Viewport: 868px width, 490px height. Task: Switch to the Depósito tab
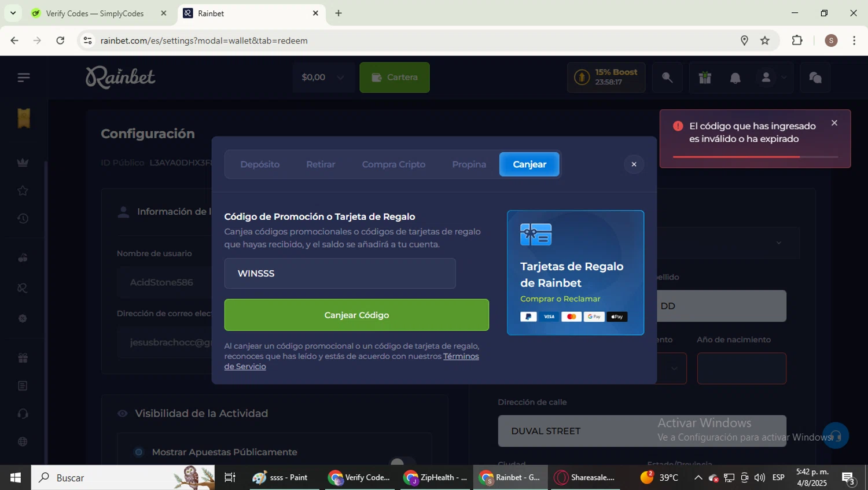pyautogui.click(x=260, y=164)
